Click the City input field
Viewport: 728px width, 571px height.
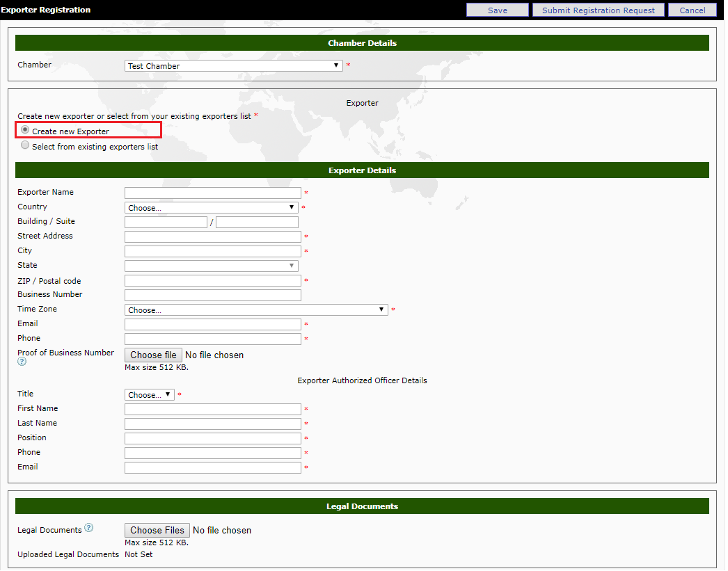(212, 251)
